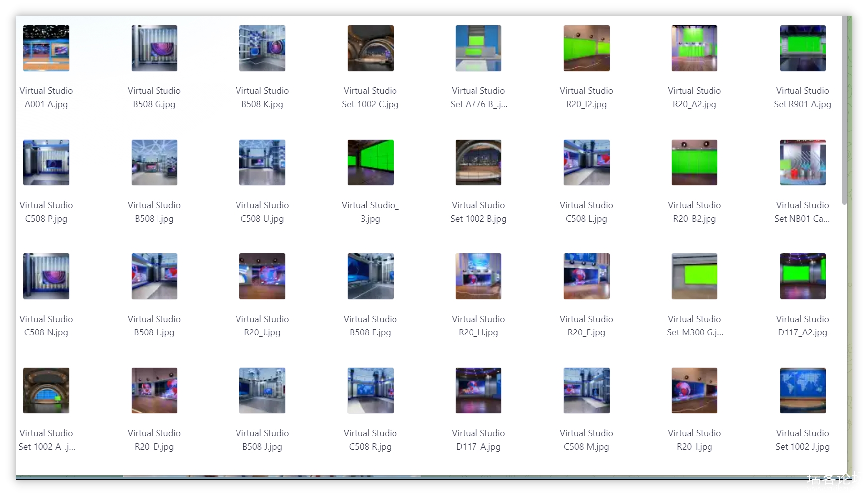Select the Virtual Studio R20_J.jpg thumbnail
The image size is (868, 496).
[262, 276]
